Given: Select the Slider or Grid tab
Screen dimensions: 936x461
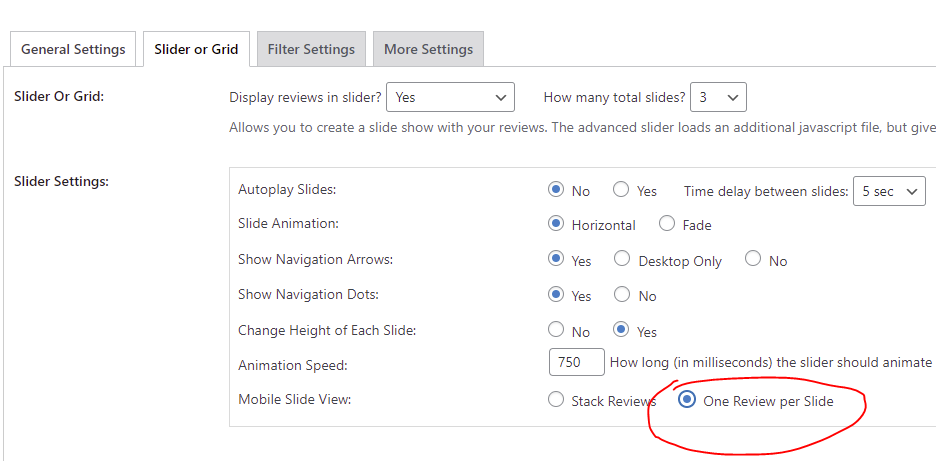Looking at the screenshot, I should click(196, 49).
